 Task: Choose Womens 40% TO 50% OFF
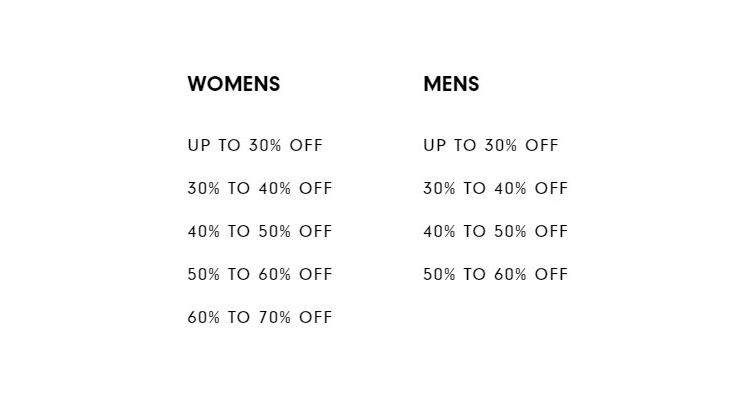pyautogui.click(x=260, y=232)
